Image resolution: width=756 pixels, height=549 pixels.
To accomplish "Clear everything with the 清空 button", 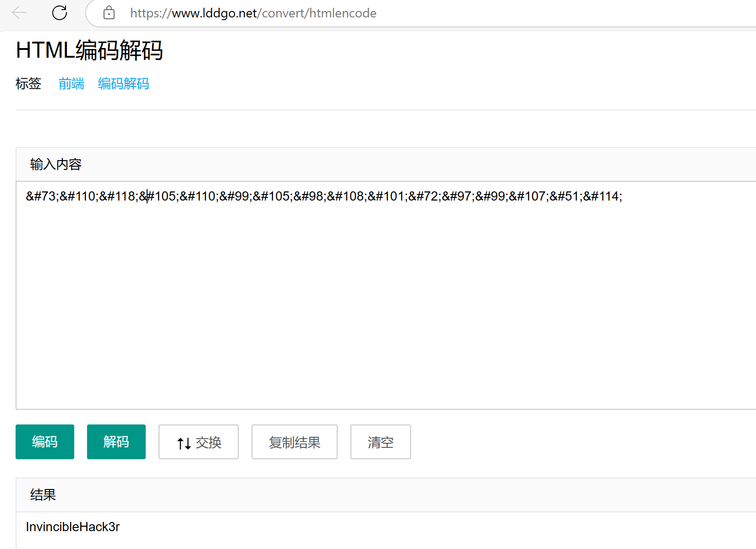I will point(380,442).
